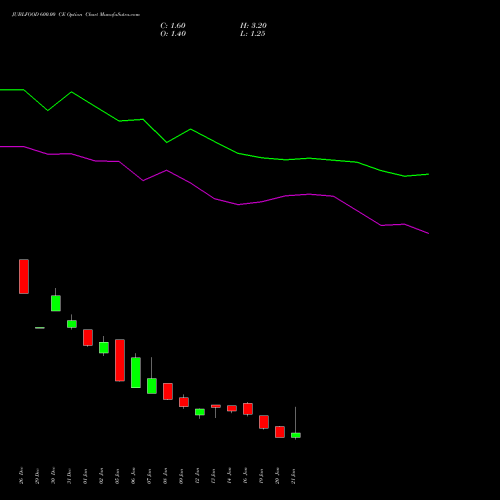Click the '13 Jan' date label
Screen dimensions: 500x500
(213, 476)
